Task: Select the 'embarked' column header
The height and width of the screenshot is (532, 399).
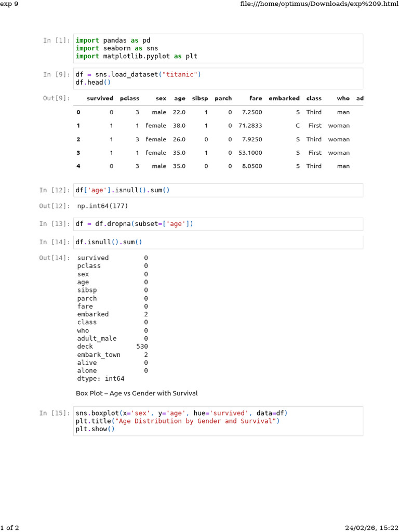Action: [284, 98]
